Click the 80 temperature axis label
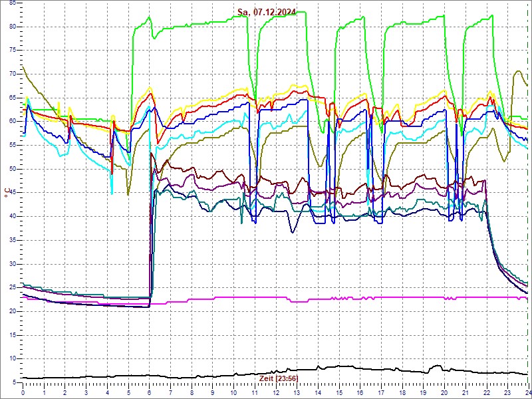 coord(13,27)
